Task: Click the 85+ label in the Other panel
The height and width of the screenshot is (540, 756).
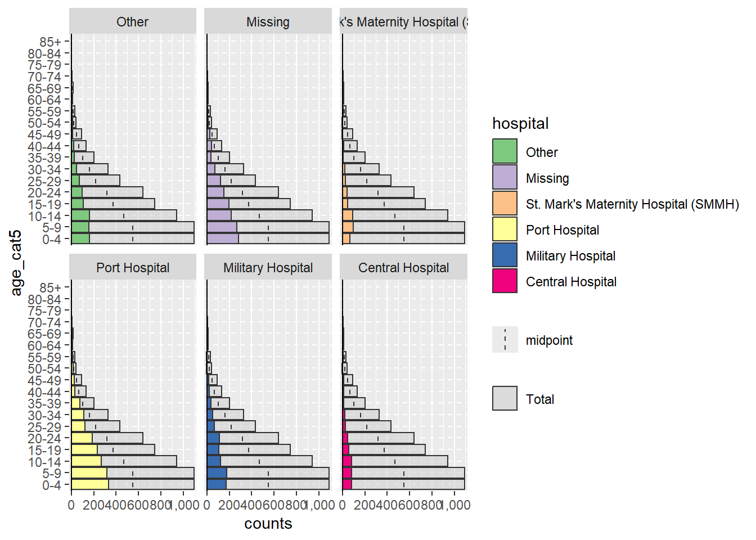Action: (x=51, y=42)
